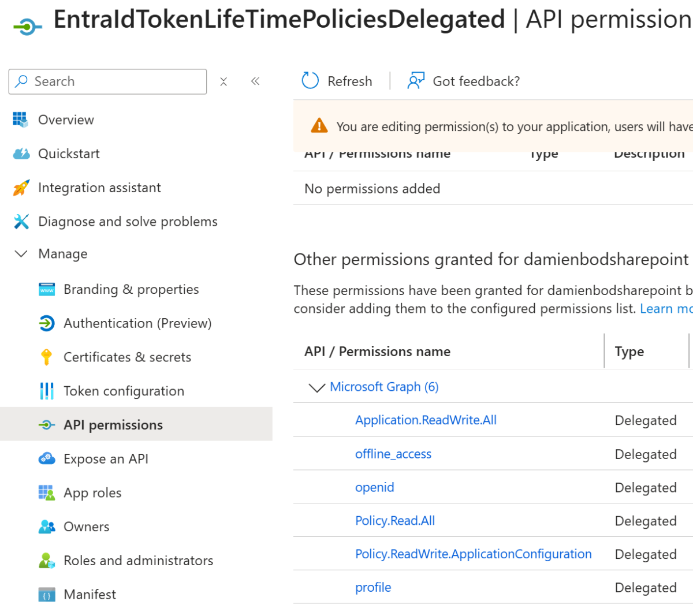Click the magnifier icon in Search box

[21, 81]
